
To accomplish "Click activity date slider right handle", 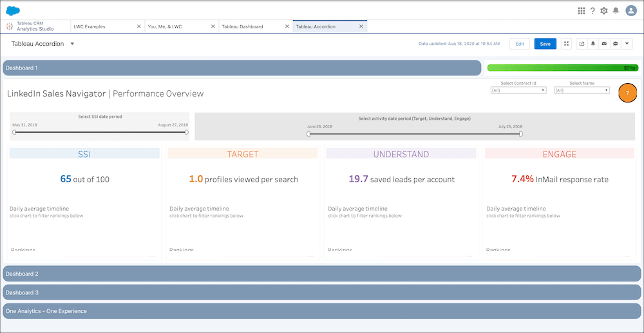I will coord(521,134).
